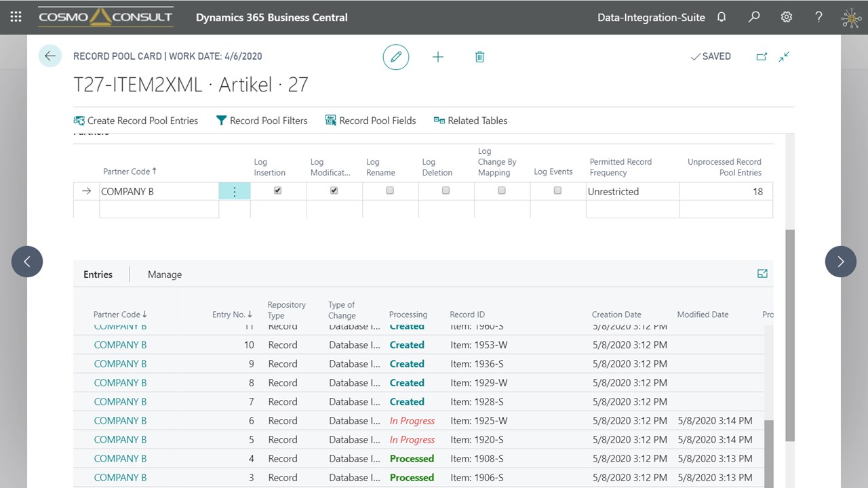Image resolution: width=868 pixels, height=488 pixels.
Task: Click the back arrow button
Action: [50, 56]
